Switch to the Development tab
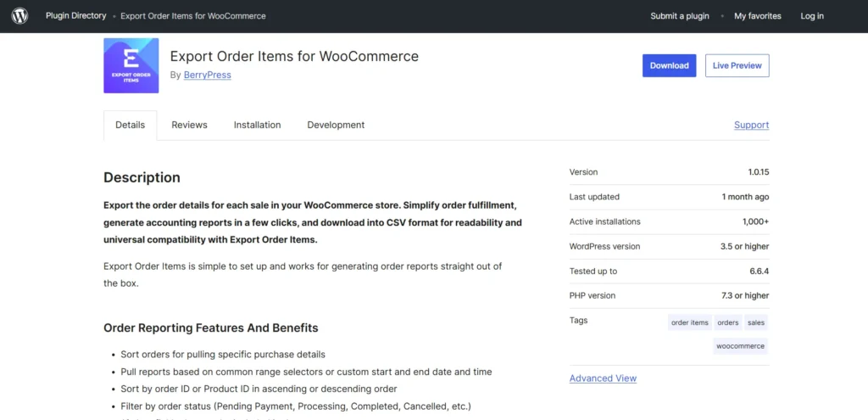This screenshot has width=868, height=420. point(336,126)
